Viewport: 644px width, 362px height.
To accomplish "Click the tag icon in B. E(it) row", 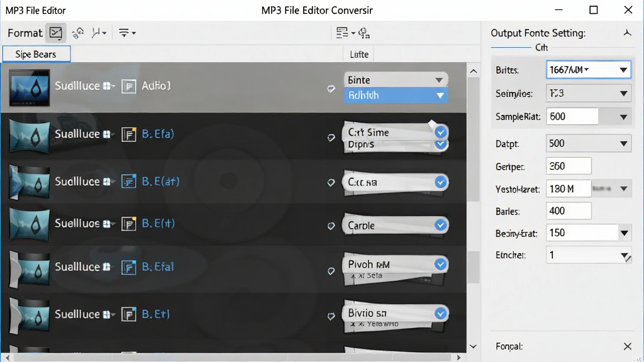I will (331, 226).
